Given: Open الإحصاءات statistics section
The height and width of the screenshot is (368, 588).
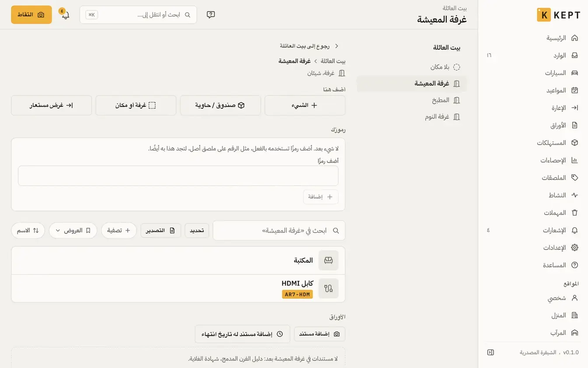Looking at the screenshot, I should (x=533, y=160).
